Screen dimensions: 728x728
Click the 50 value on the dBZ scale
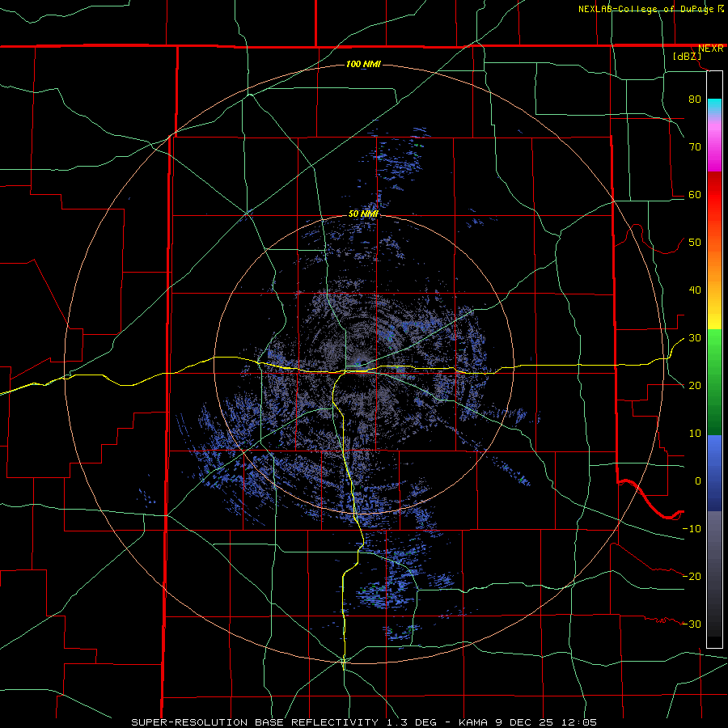[x=695, y=243]
